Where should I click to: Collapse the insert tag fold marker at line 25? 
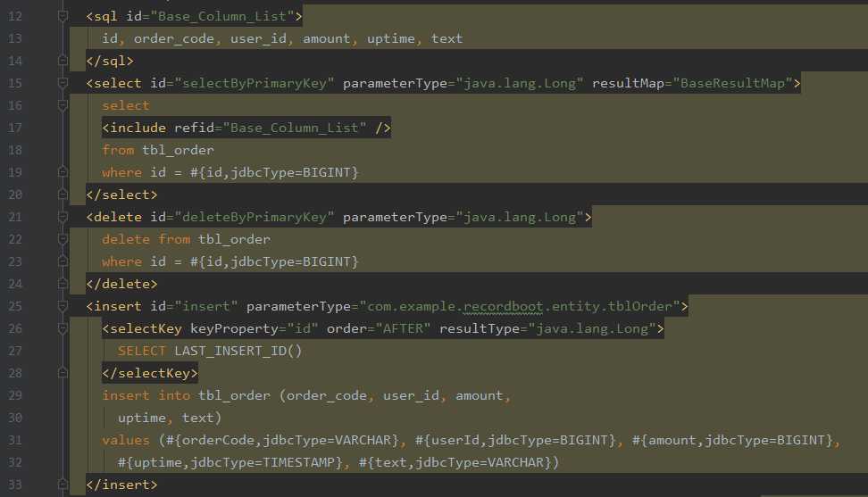[63, 306]
